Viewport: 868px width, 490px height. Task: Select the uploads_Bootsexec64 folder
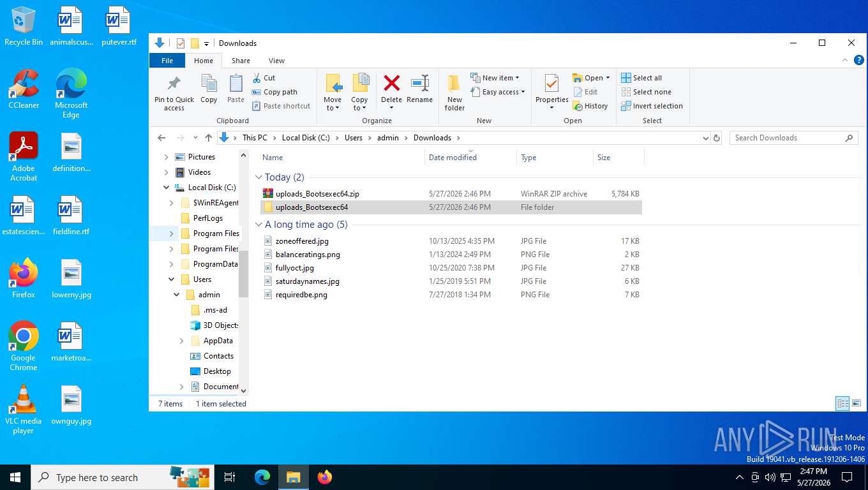[x=451, y=207]
